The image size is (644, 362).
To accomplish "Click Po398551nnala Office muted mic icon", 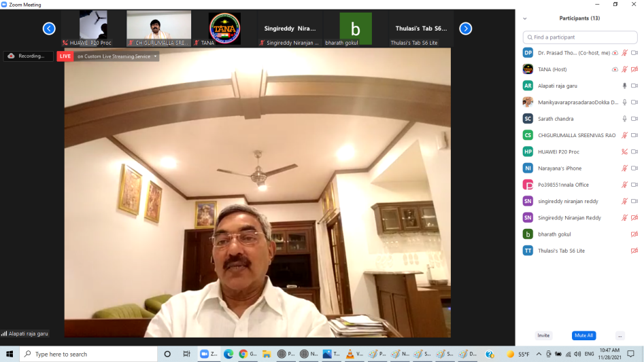I will pyautogui.click(x=625, y=185).
